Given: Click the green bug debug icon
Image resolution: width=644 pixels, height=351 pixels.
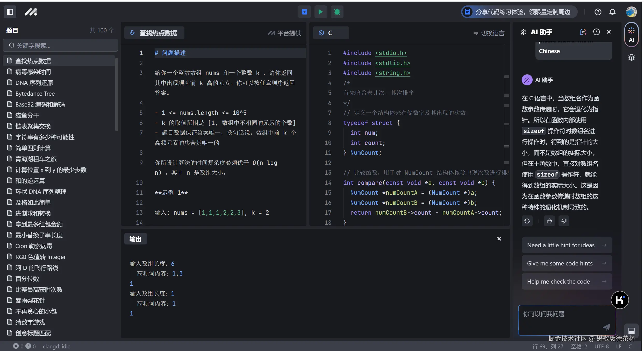Looking at the screenshot, I should coord(337,12).
